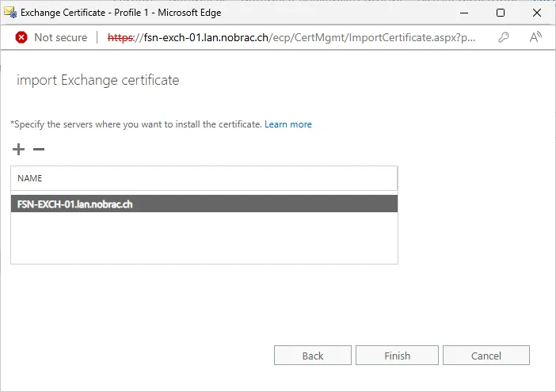Remove selected server with the minus icon
The width and height of the screenshot is (556, 392).
[39, 149]
